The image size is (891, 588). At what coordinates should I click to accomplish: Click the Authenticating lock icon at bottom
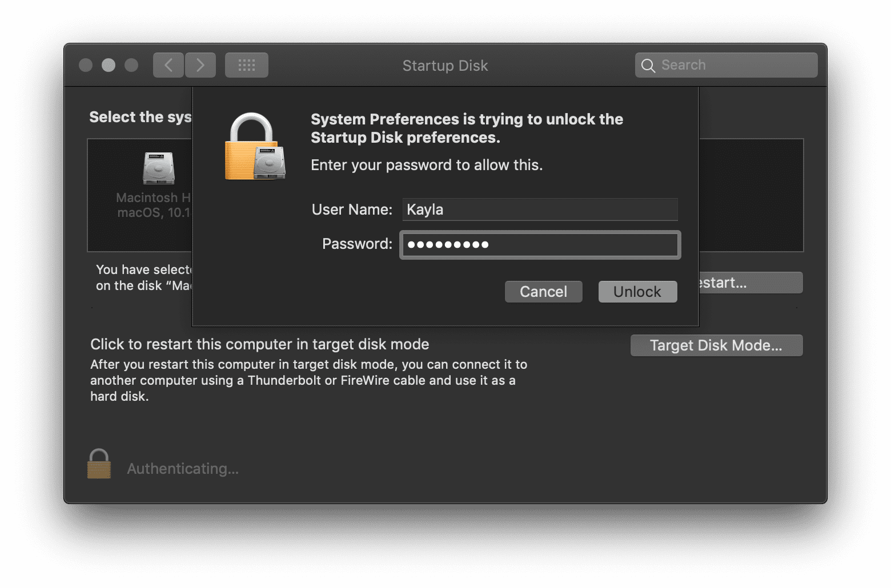[98, 464]
